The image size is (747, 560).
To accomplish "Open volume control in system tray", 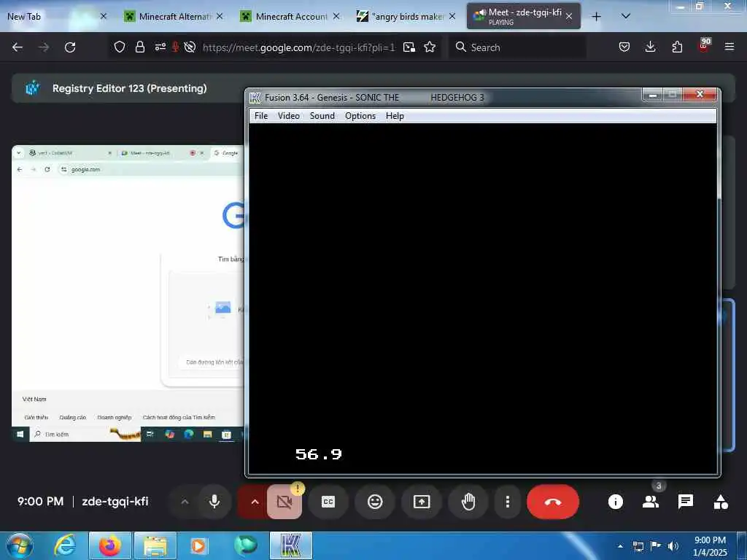I will tap(673, 546).
